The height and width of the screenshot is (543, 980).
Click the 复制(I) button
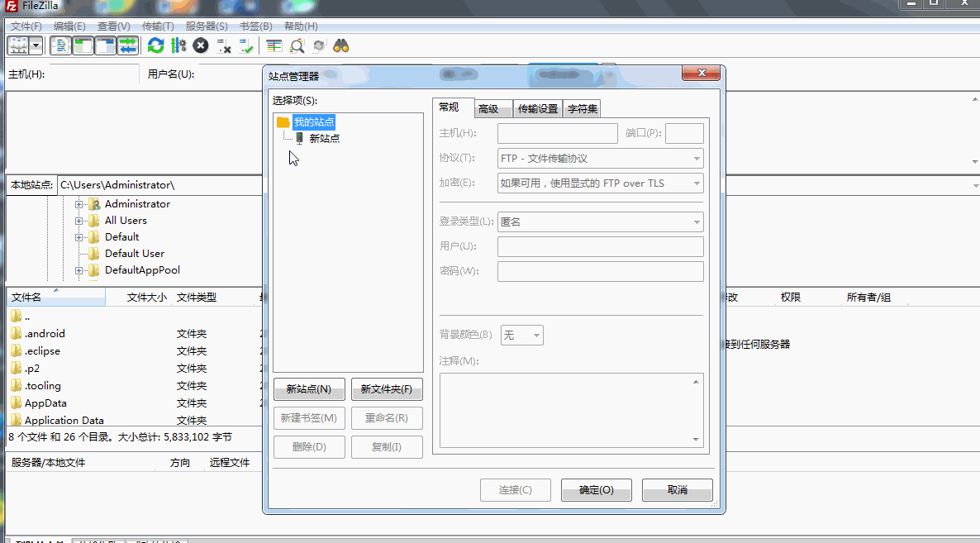pyautogui.click(x=387, y=447)
